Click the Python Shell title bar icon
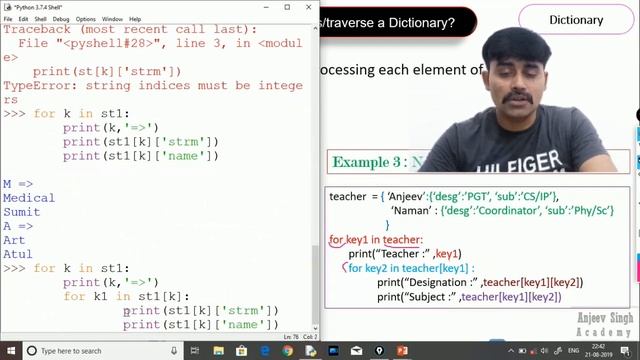640x360 pixels. 7,7
